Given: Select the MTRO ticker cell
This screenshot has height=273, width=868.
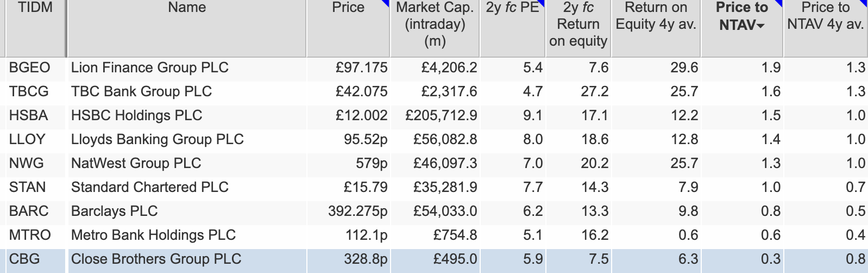Looking at the screenshot, I should 30,235.
